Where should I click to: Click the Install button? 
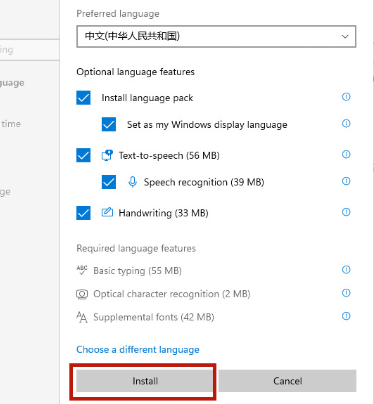pyautogui.click(x=145, y=381)
